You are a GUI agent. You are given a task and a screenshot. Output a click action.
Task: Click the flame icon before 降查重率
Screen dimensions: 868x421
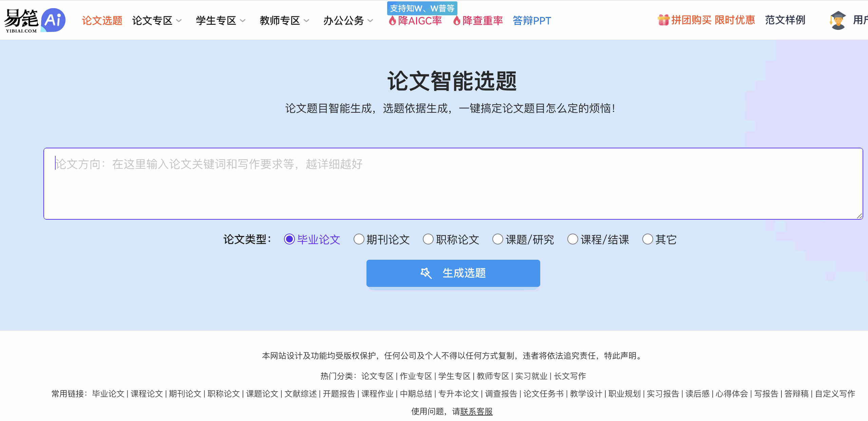pyautogui.click(x=457, y=21)
